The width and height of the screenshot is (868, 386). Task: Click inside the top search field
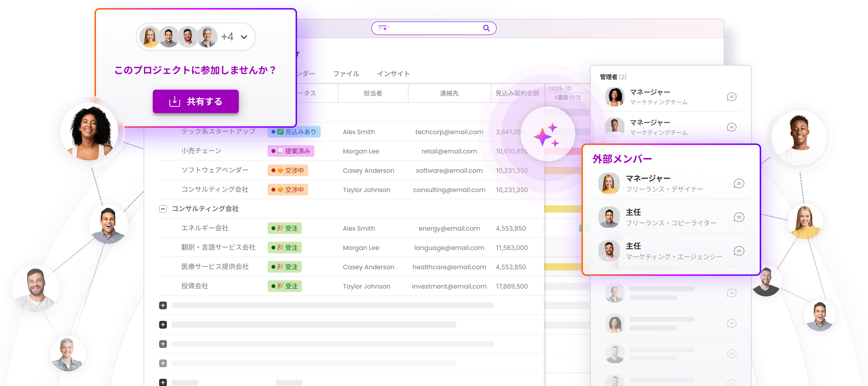coord(435,28)
